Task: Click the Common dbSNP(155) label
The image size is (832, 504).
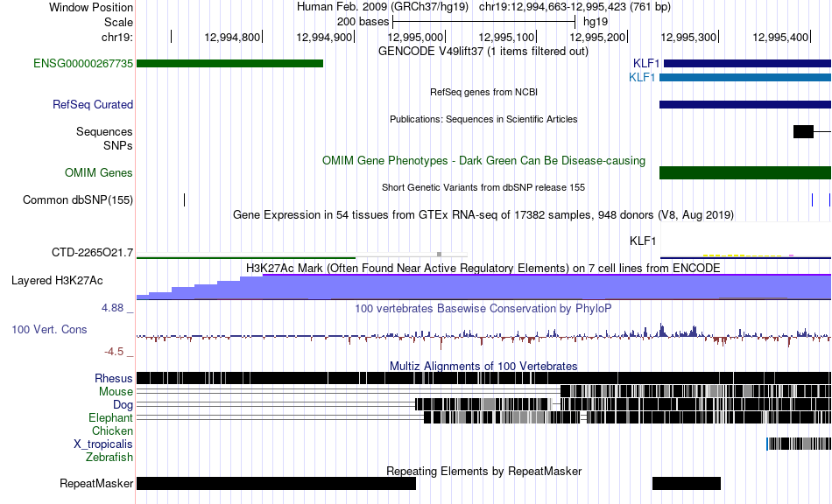Action: (x=78, y=199)
